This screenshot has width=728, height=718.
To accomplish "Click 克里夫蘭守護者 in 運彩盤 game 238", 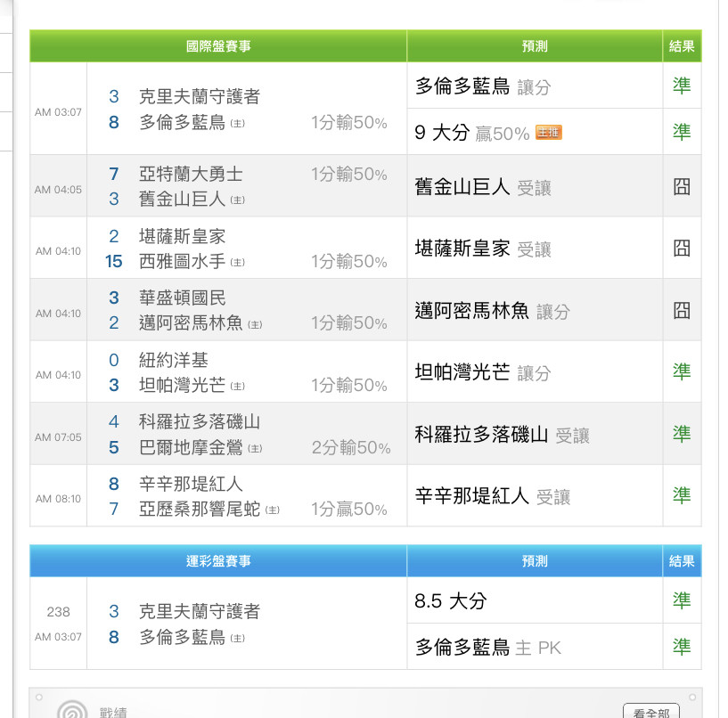I will (200, 611).
